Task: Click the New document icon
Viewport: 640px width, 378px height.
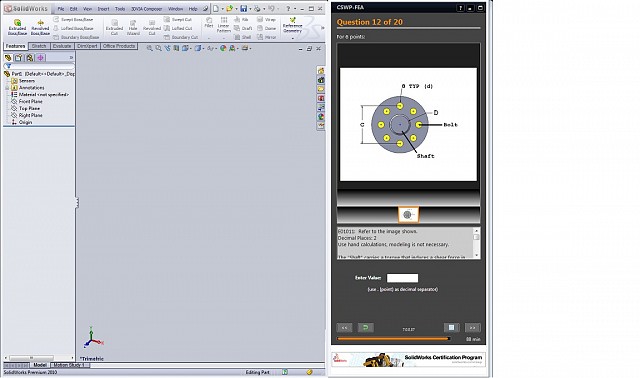Action: [x=216, y=9]
